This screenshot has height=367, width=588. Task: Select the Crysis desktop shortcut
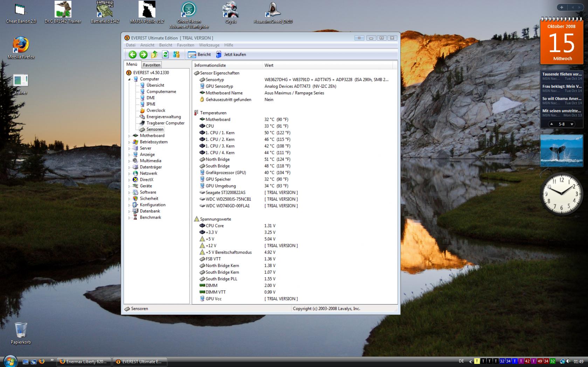(x=231, y=13)
